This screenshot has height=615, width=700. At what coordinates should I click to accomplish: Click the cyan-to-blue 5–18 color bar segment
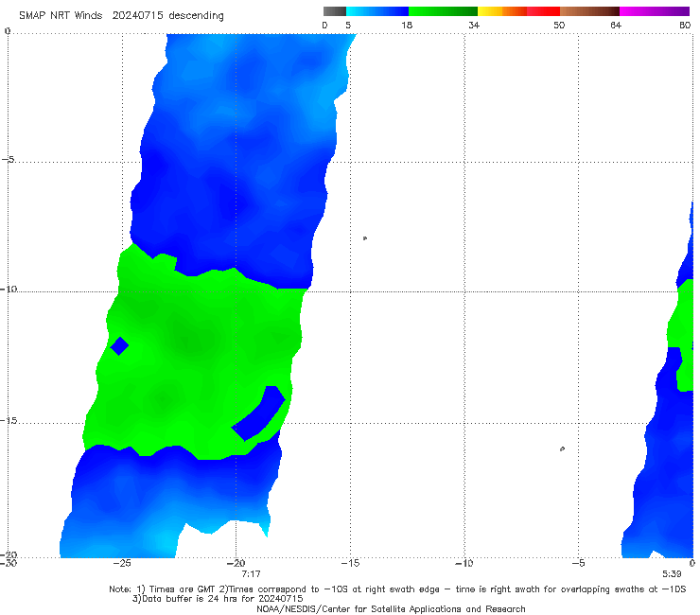click(377, 11)
